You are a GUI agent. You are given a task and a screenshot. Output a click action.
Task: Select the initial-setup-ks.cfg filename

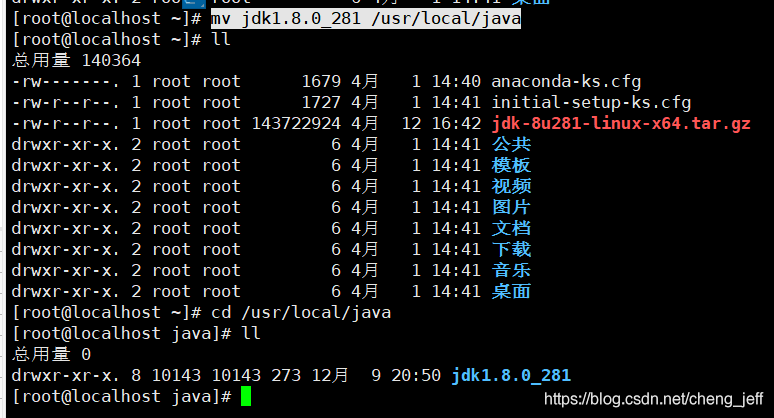(591, 103)
